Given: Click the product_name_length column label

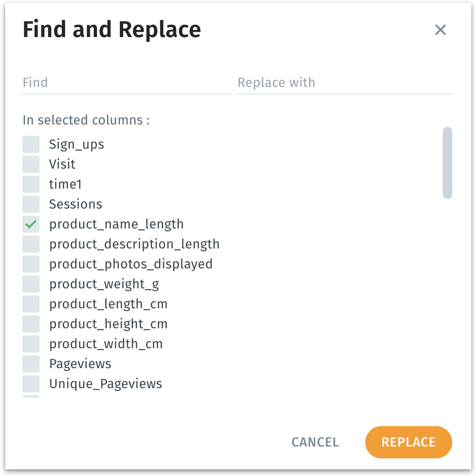Looking at the screenshot, I should [x=117, y=224].
